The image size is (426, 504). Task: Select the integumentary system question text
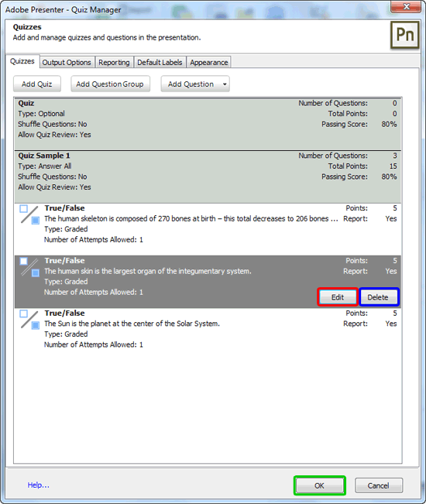148,271
